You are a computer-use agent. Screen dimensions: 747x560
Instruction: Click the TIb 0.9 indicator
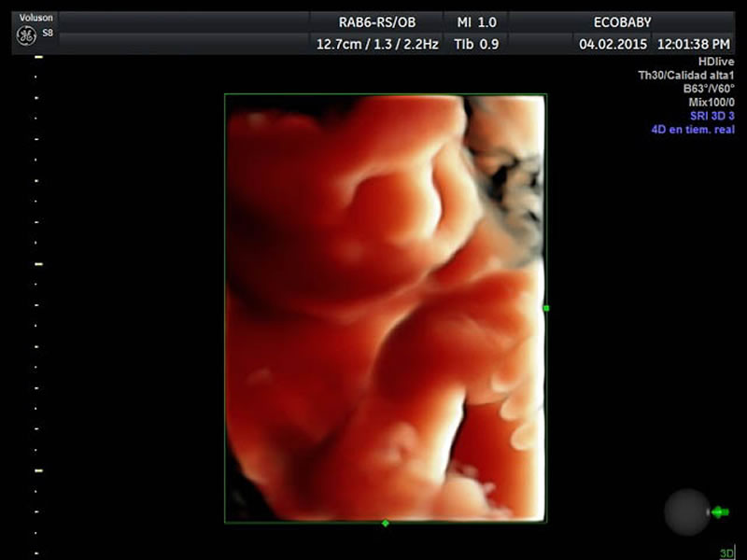(x=475, y=43)
